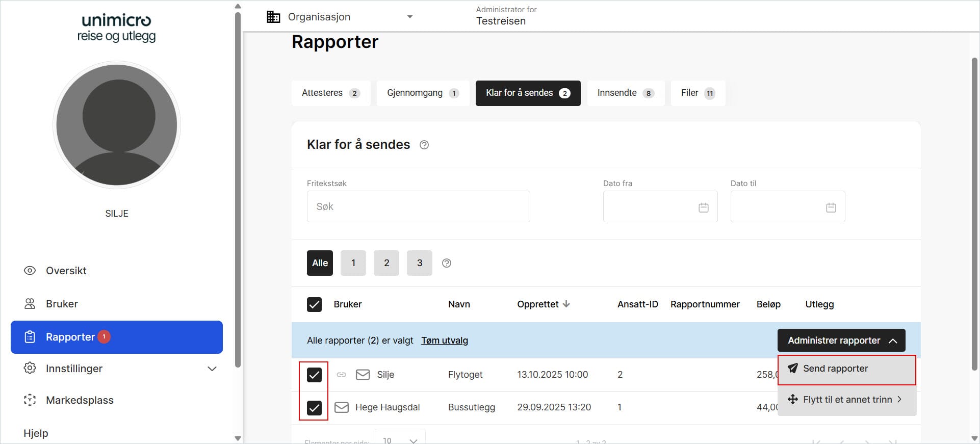Click the Alle filter button
Viewport: 980px width, 444px height.
click(x=320, y=263)
